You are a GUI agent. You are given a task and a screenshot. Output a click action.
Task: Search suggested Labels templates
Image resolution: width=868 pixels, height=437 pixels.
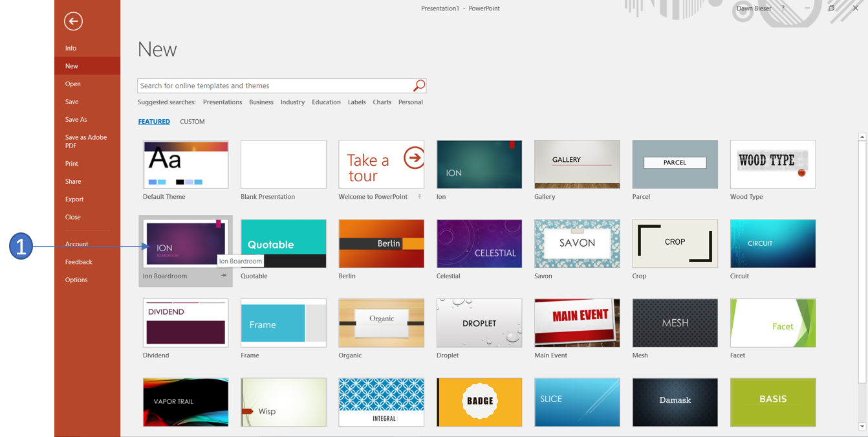tap(356, 102)
